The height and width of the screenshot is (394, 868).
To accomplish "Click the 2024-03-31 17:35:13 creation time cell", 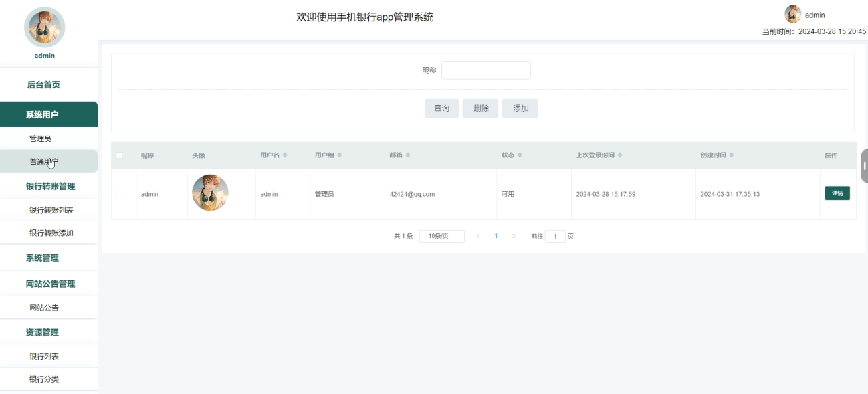I will pyautogui.click(x=730, y=194).
